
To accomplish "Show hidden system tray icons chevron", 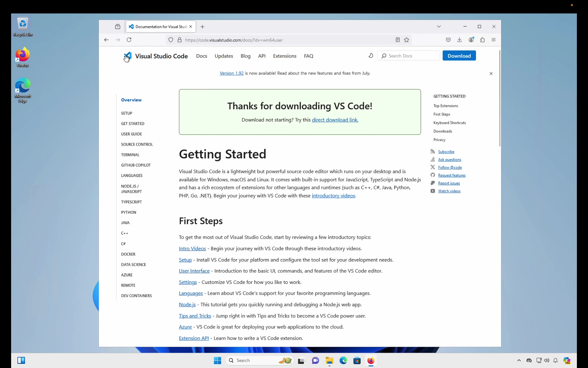I will [519, 360].
